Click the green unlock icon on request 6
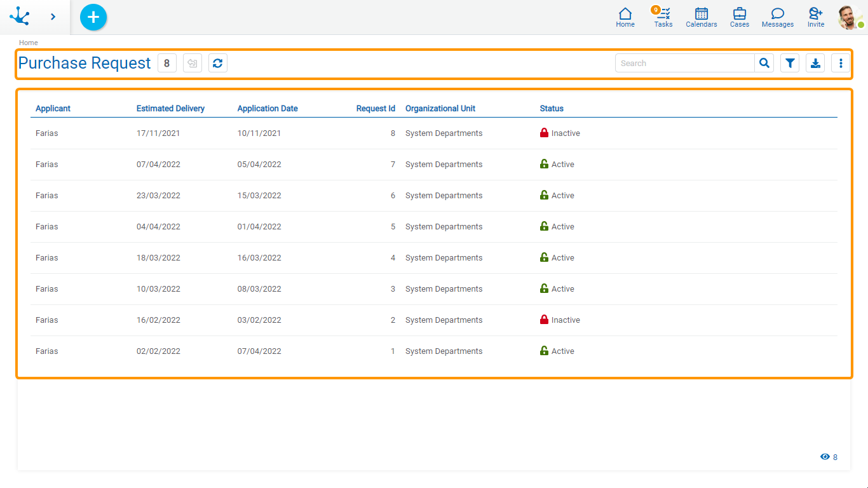868x488 pixels. (x=544, y=195)
